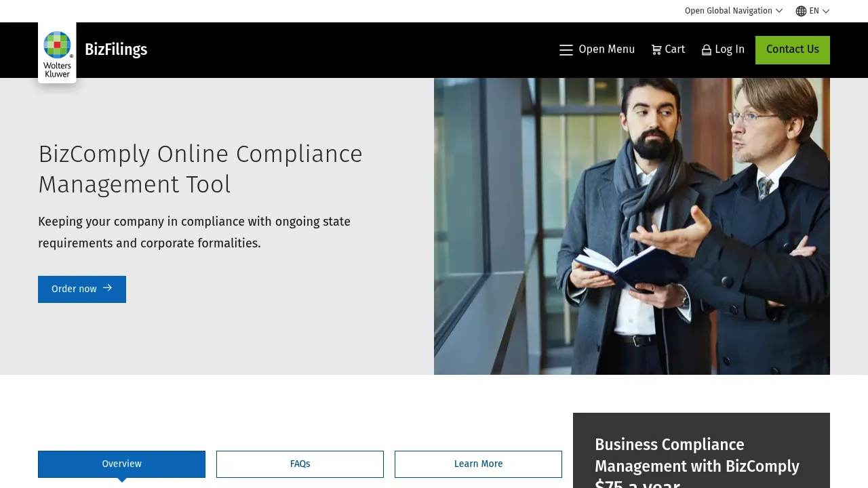Click the arrow in Order now button

(x=107, y=288)
